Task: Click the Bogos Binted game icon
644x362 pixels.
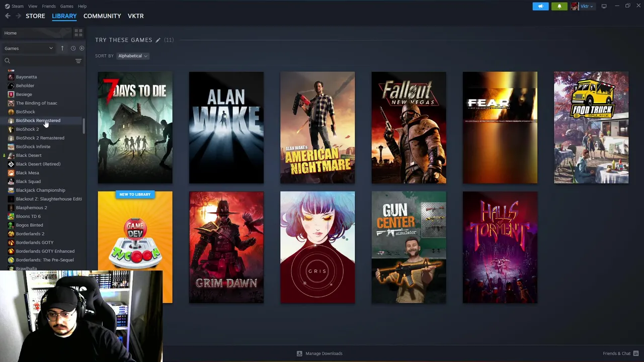Action: coord(11,225)
